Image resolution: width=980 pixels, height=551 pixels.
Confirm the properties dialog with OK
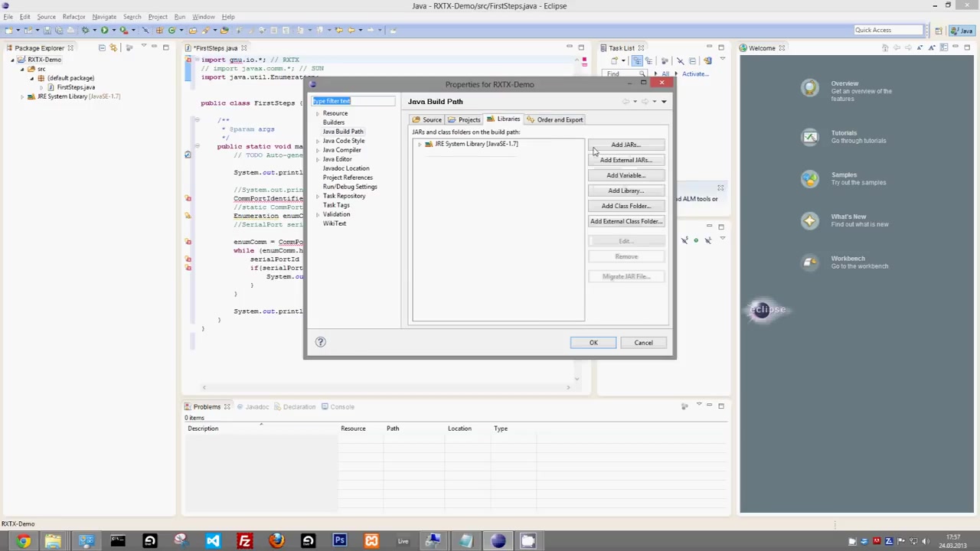coord(593,342)
